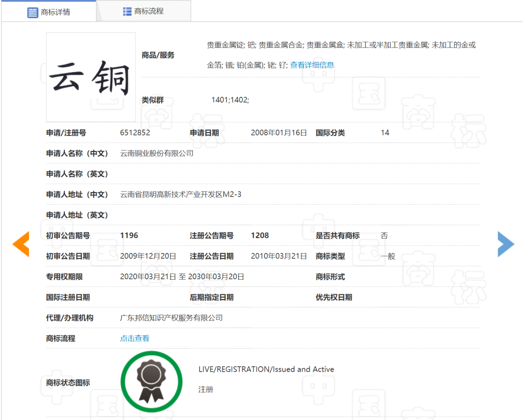Click the 申请人地址（中文） label
This screenshot has height=420, width=523.
click(77, 195)
